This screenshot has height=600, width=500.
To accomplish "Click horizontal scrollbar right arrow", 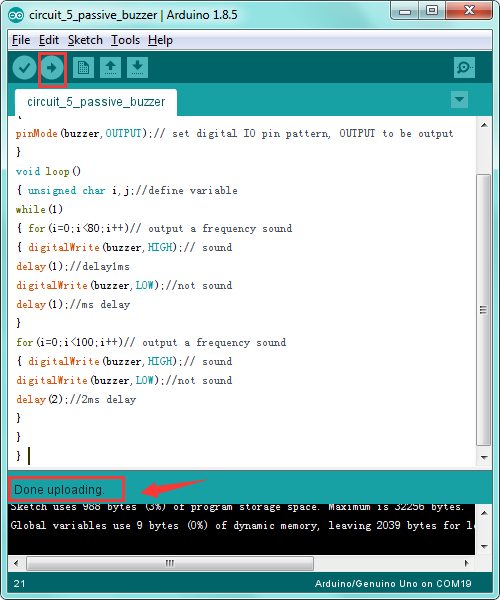I will click(x=466, y=563).
